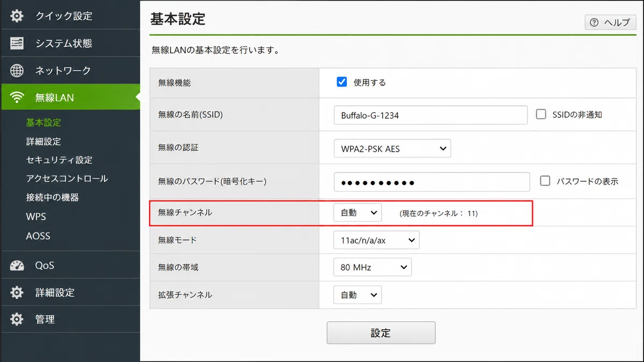Image resolution: width=644 pixels, height=362 pixels.
Task: Select the 無線LAN menu item
Action: (70, 97)
